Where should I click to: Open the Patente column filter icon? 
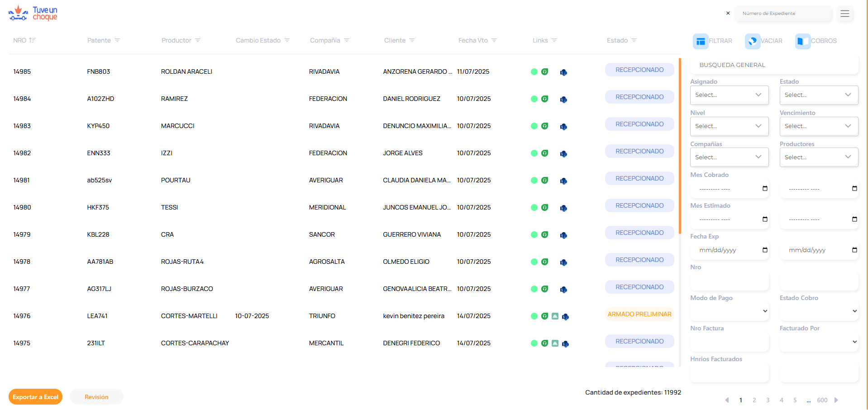(117, 40)
